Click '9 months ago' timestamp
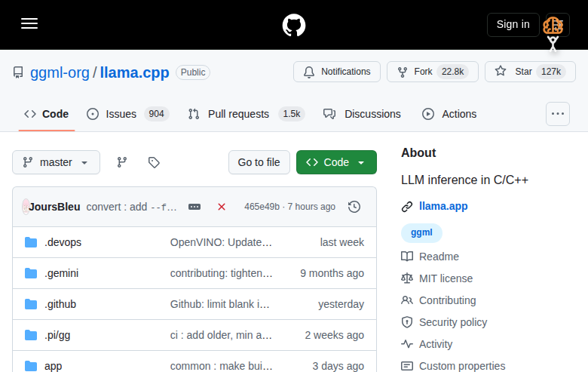The image size is (588, 372). (332, 273)
